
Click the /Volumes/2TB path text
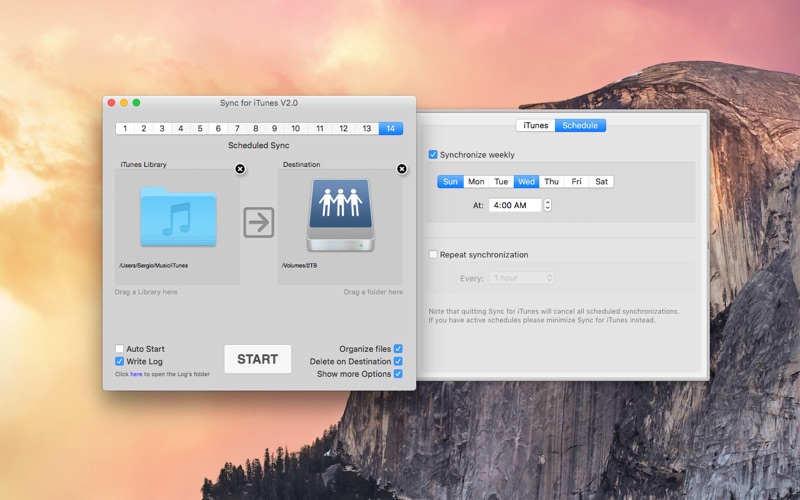(x=299, y=265)
